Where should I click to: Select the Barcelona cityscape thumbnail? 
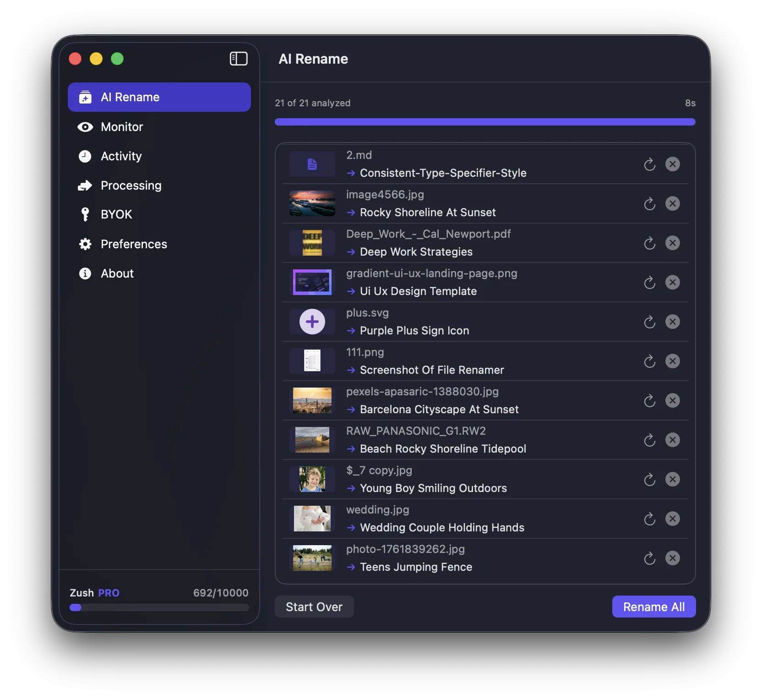pos(312,400)
